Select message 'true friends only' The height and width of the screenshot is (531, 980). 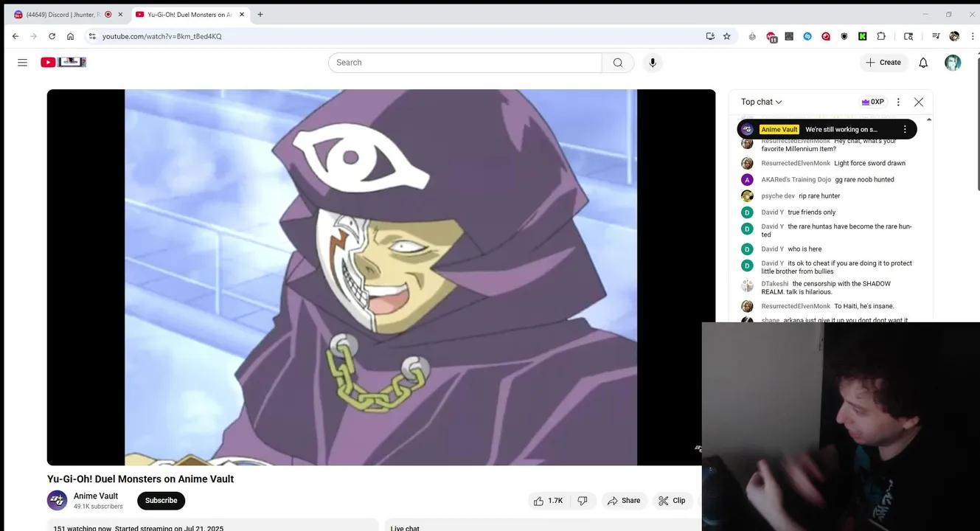[x=811, y=212]
